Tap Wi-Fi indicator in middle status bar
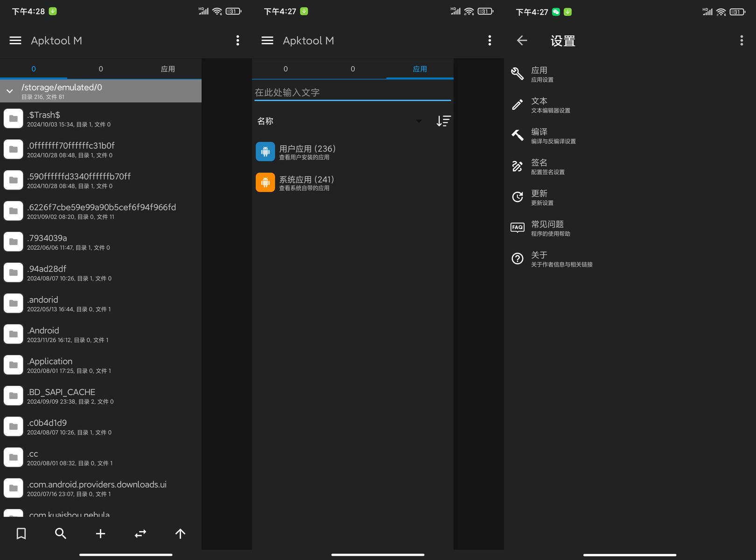 469,11
